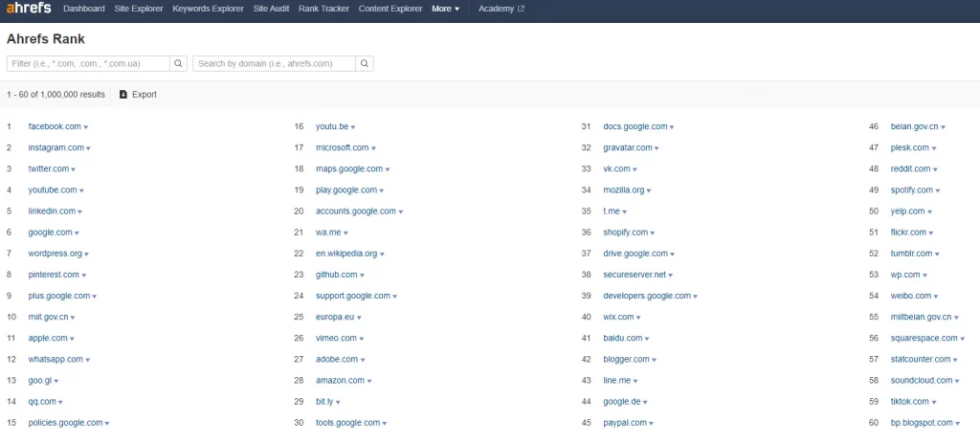The width and height of the screenshot is (980, 443).
Task: Open the qq.com link
Action: pos(42,402)
